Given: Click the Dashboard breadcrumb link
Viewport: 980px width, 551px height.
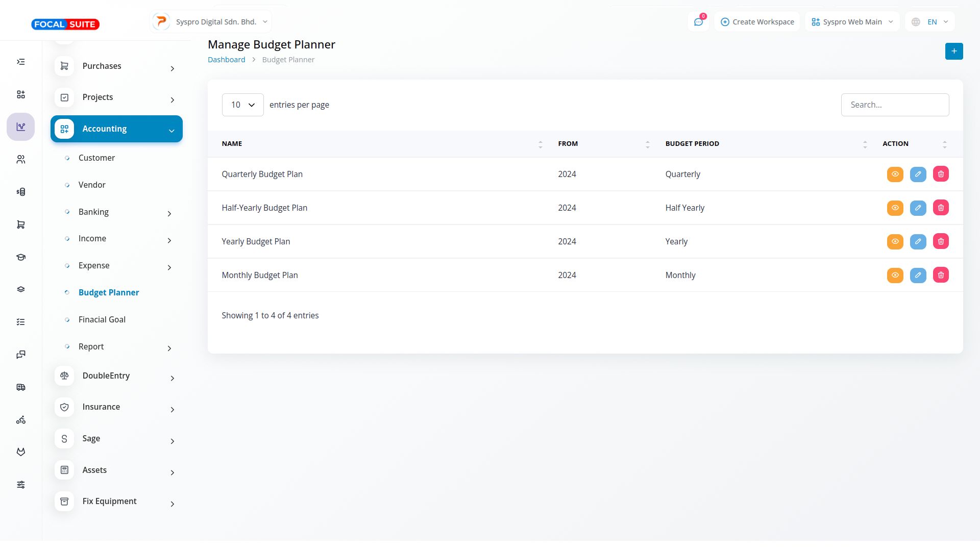Looking at the screenshot, I should click(226, 60).
